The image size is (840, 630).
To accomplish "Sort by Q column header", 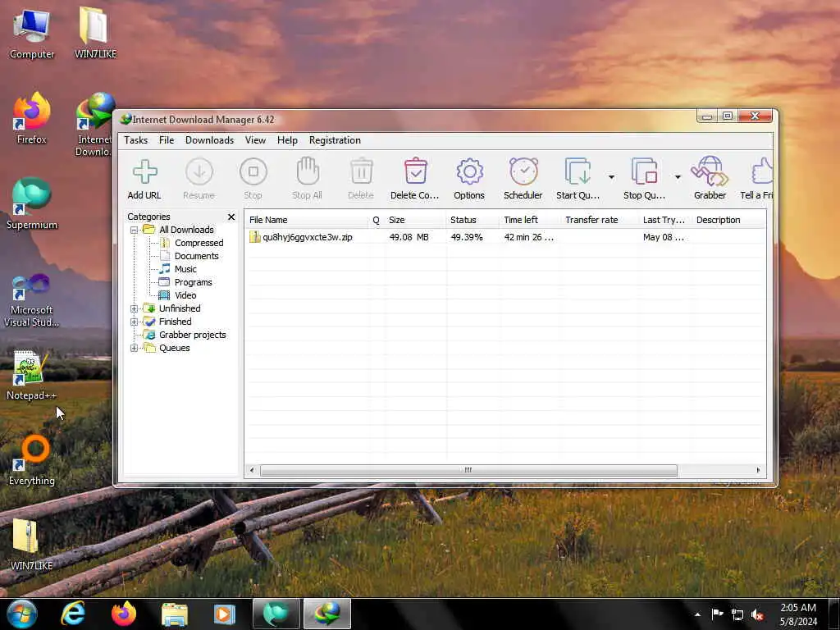I will click(x=376, y=220).
